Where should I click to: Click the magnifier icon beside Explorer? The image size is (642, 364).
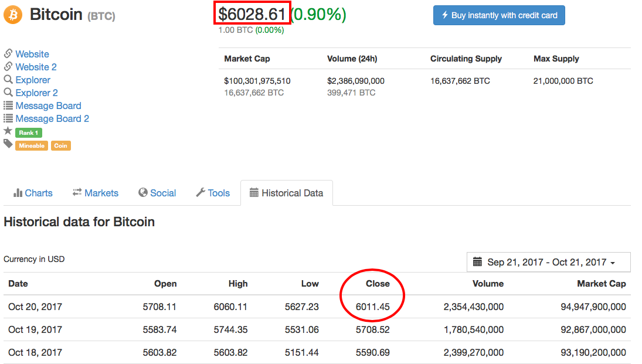[8, 80]
